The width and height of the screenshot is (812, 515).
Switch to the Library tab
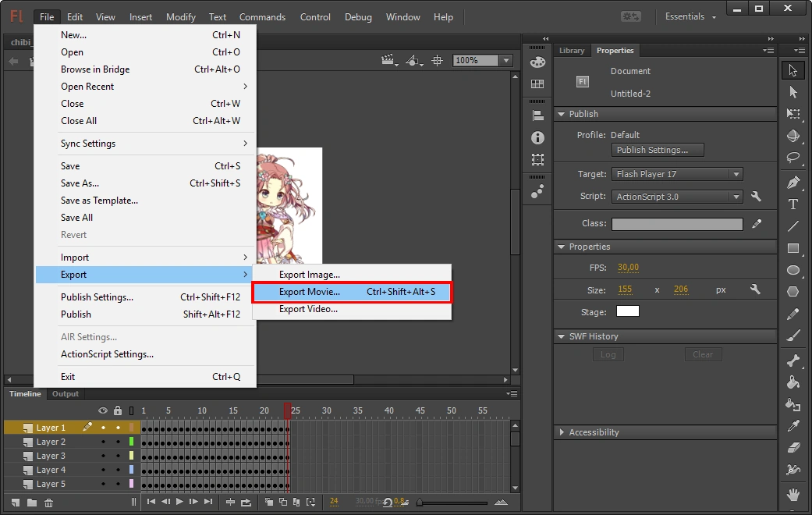(x=571, y=51)
